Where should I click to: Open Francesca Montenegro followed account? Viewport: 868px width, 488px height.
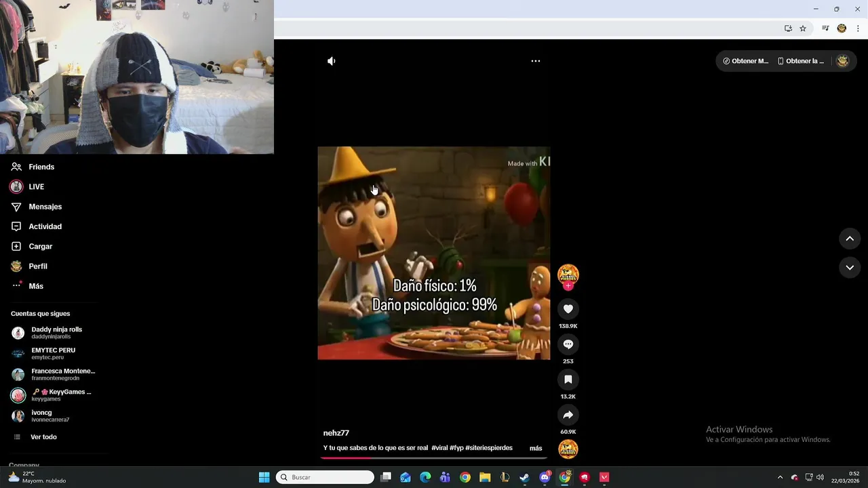pos(54,374)
